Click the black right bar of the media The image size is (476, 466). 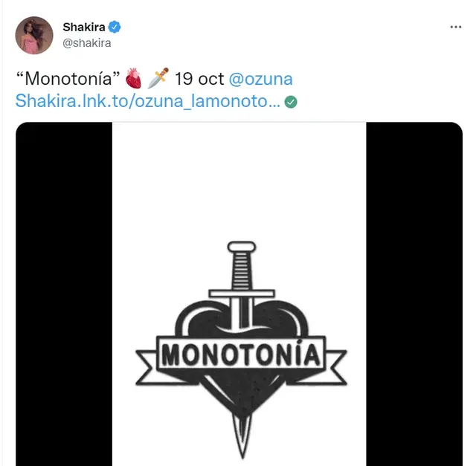(x=414, y=297)
